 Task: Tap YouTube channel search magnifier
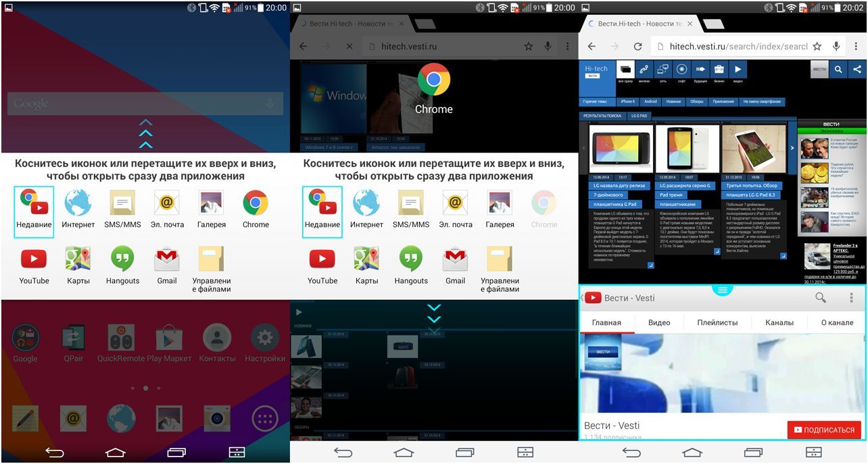(821, 297)
